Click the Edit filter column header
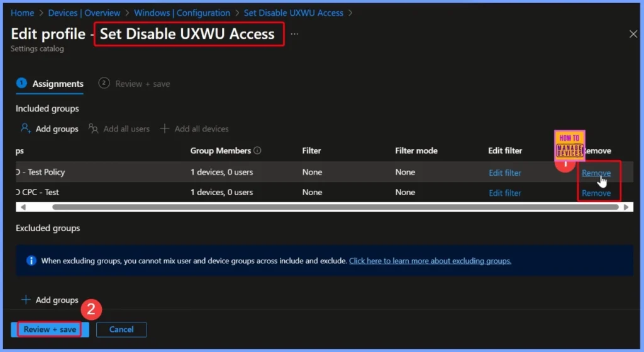This screenshot has height=352, width=644. point(505,150)
